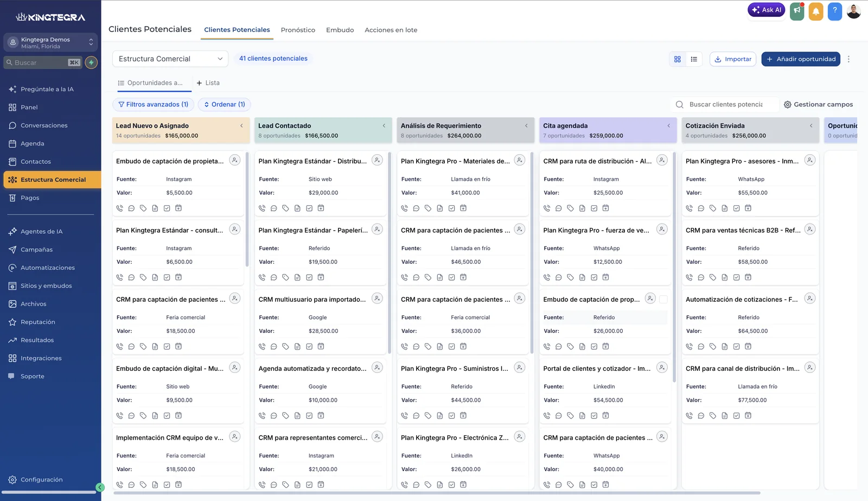This screenshot has height=501, width=868.
Task: Open Automatizaciones in the sidebar
Action: coord(48,268)
